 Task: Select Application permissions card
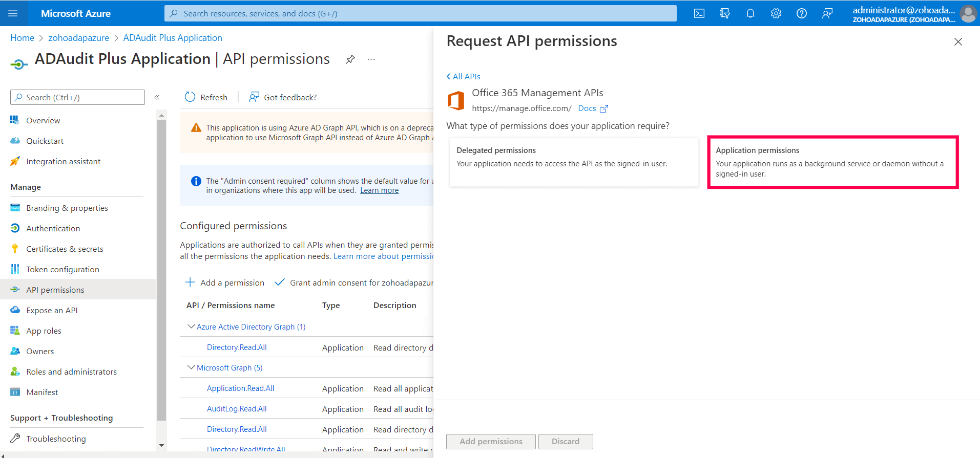(x=832, y=162)
